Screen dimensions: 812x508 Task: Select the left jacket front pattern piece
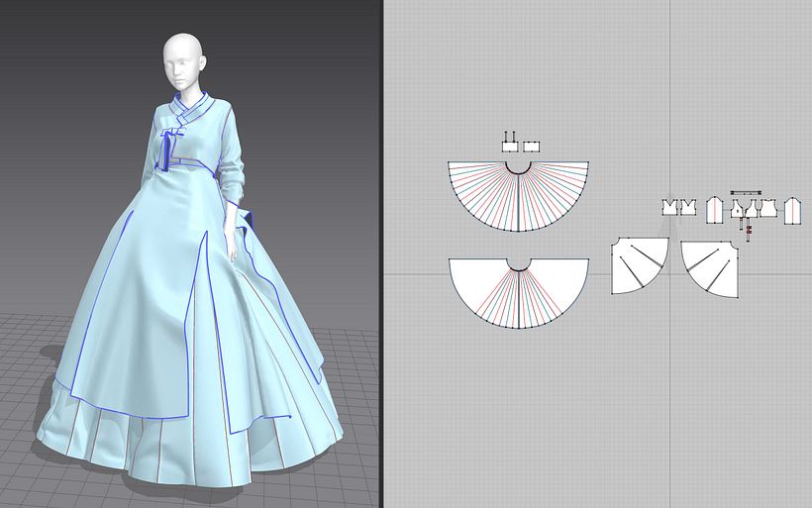click(738, 211)
